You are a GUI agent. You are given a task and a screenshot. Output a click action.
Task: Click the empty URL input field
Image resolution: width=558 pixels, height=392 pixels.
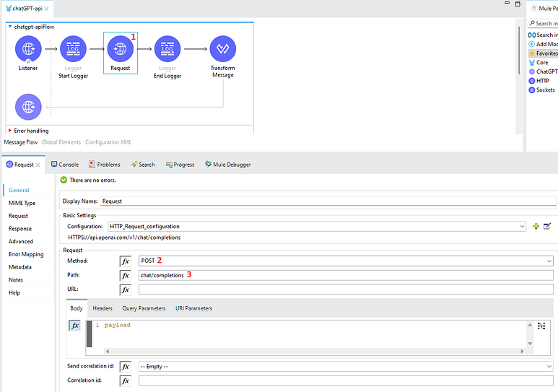point(346,289)
